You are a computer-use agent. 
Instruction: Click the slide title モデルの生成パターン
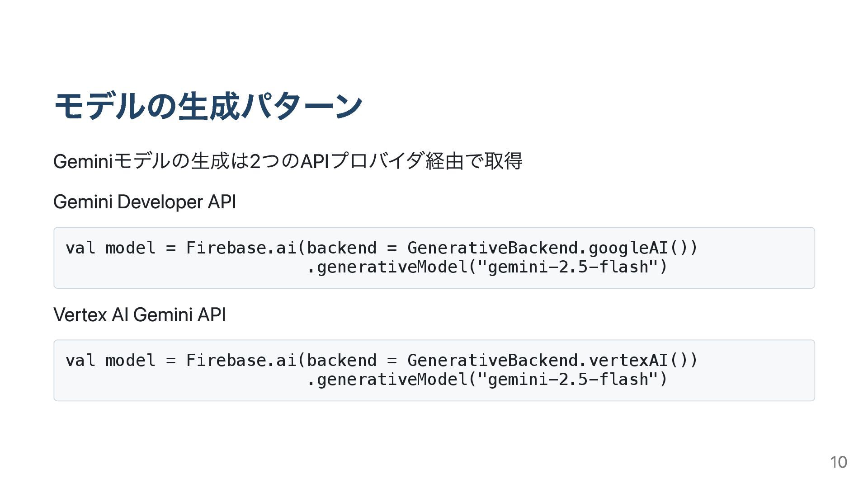(208, 106)
